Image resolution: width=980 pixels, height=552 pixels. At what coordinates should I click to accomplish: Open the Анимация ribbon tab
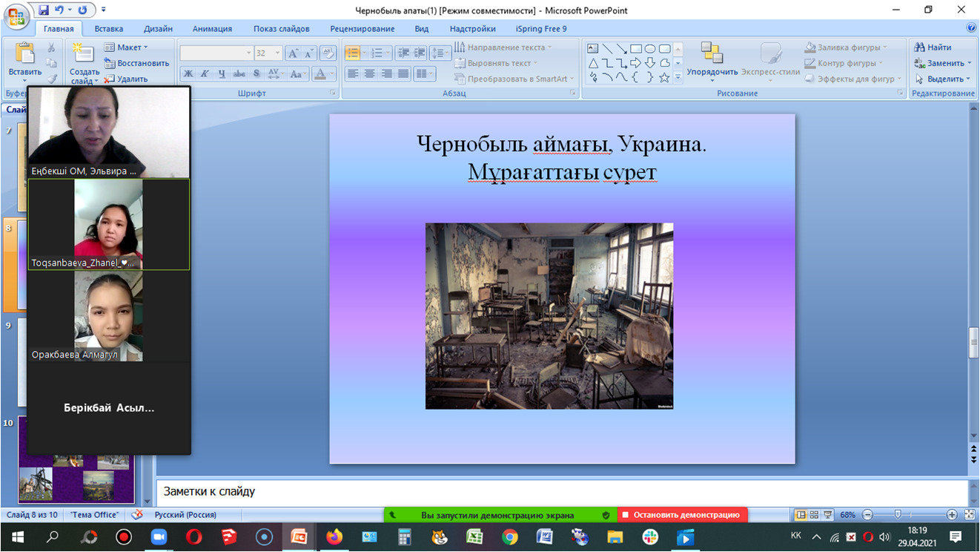pyautogui.click(x=212, y=29)
